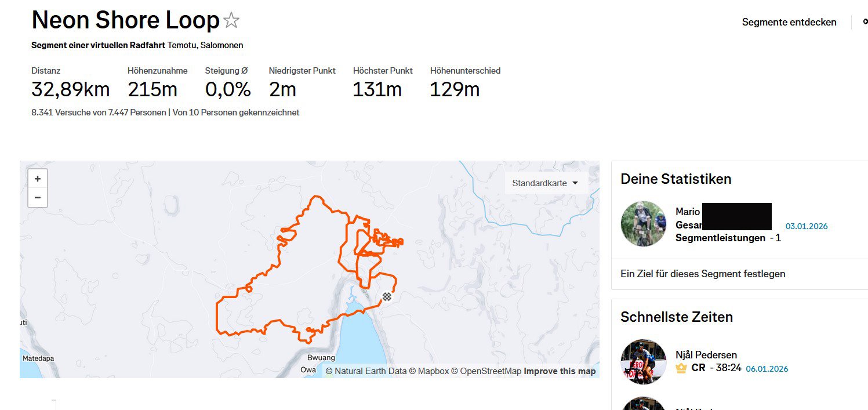The width and height of the screenshot is (868, 410).
Task: Click 'Improve this map' link
Action: tap(560, 371)
